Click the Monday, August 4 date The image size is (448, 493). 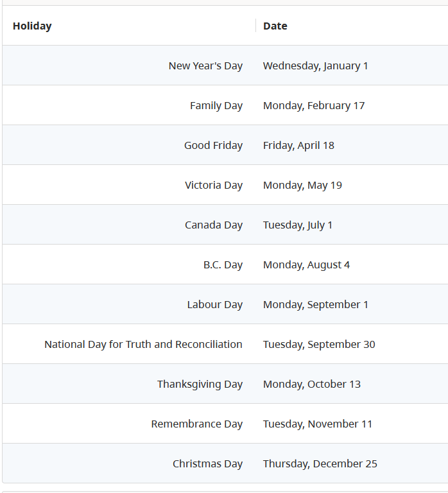307,265
